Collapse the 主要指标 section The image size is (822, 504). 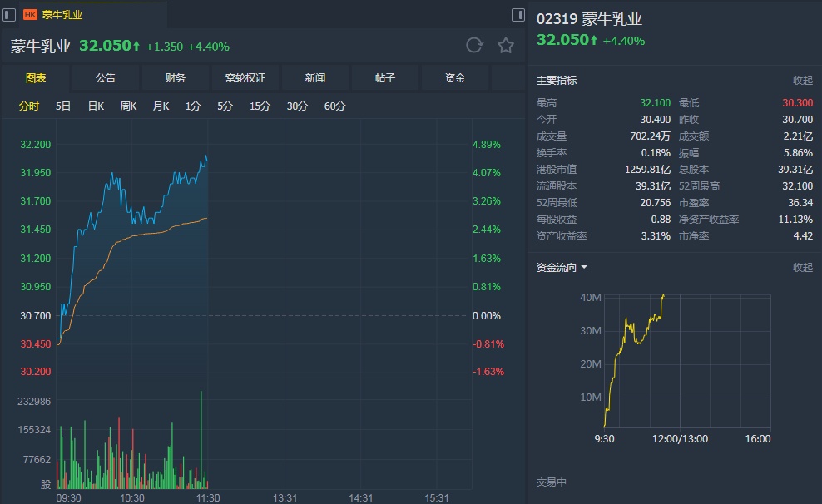pyautogui.click(x=802, y=81)
